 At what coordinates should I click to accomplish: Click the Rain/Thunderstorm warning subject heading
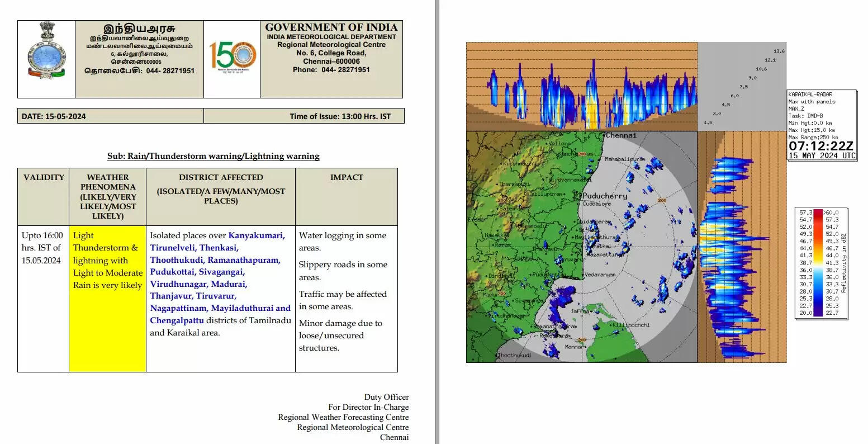click(214, 156)
